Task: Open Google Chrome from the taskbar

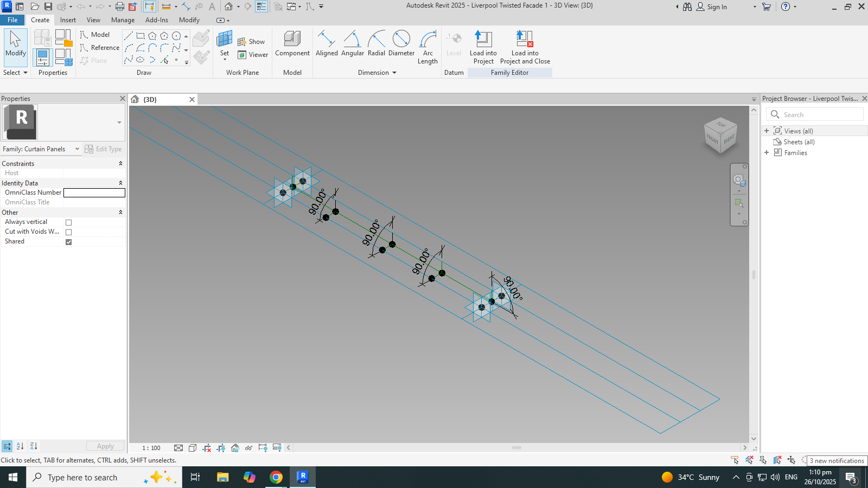Action: pos(276,477)
